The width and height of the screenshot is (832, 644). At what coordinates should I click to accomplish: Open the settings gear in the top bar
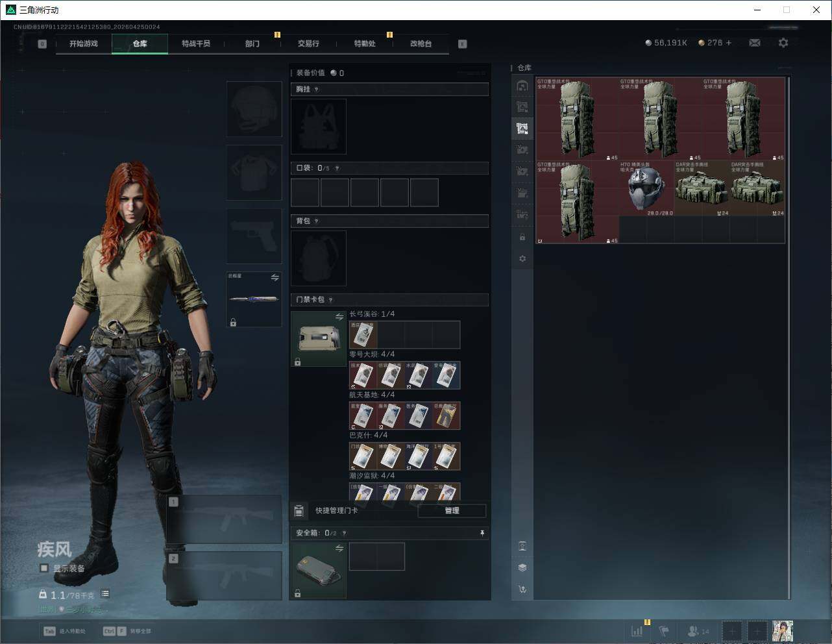point(783,43)
